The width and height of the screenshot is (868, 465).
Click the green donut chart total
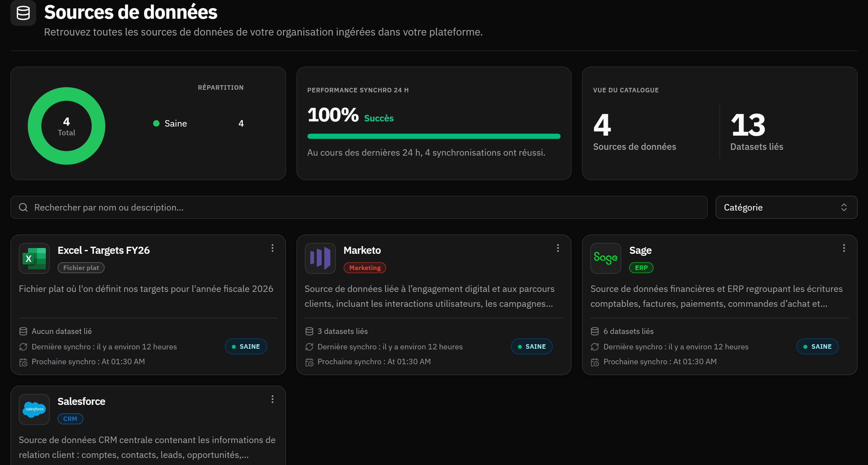tap(67, 126)
